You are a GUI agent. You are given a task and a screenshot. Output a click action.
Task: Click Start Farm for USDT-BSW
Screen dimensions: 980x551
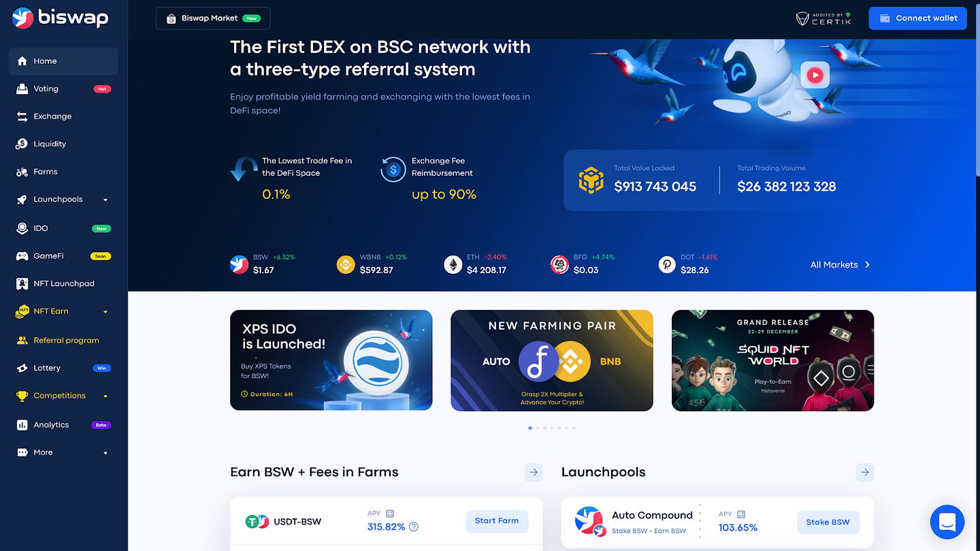(x=497, y=521)
